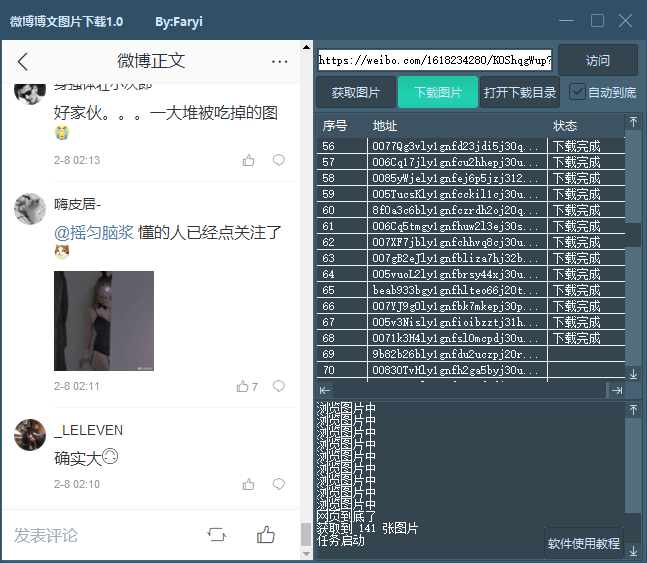The image size is (647, 563).
Task: Click 打开下载目录 button
Action: pos(520,92)
